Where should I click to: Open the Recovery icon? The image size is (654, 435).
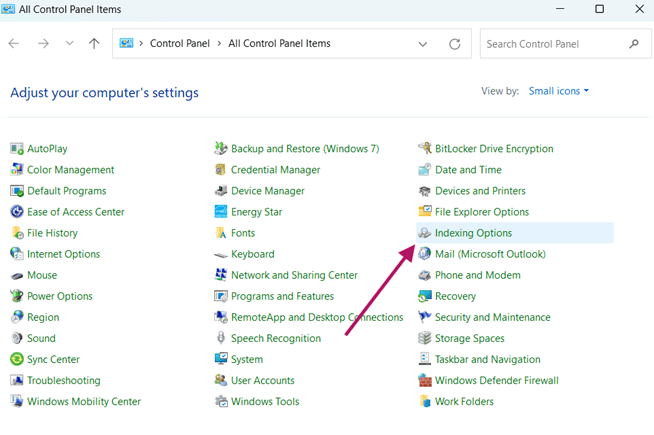pyautogui.click(x=425, y=296)
